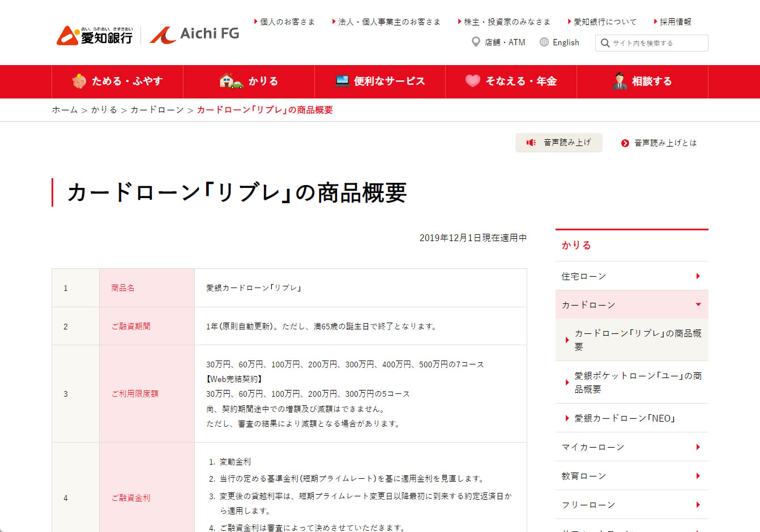
Task: Open the 店舗・ATM link
Action: 498,42
